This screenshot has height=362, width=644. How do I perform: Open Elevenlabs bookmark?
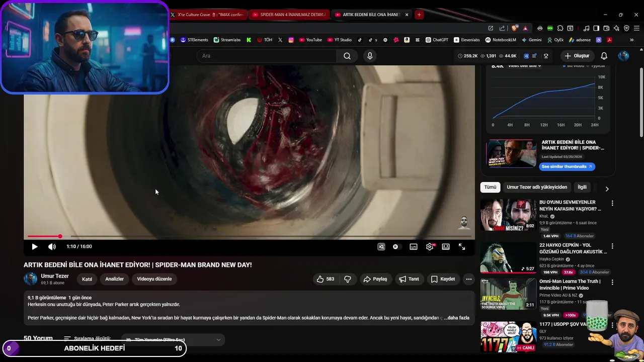pyautogui.click(x=467, y=40)
